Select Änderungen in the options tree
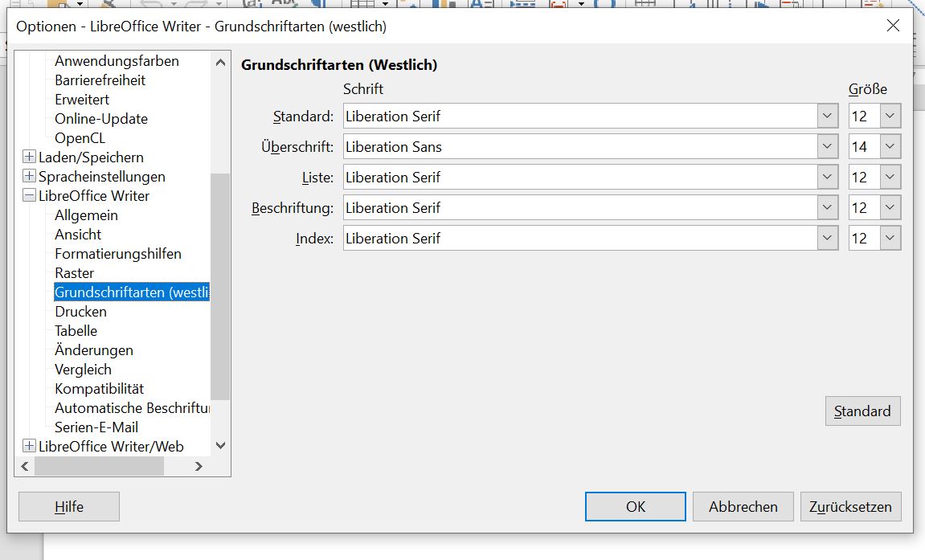This screenshot has height=560, width=925. point(94,350)
